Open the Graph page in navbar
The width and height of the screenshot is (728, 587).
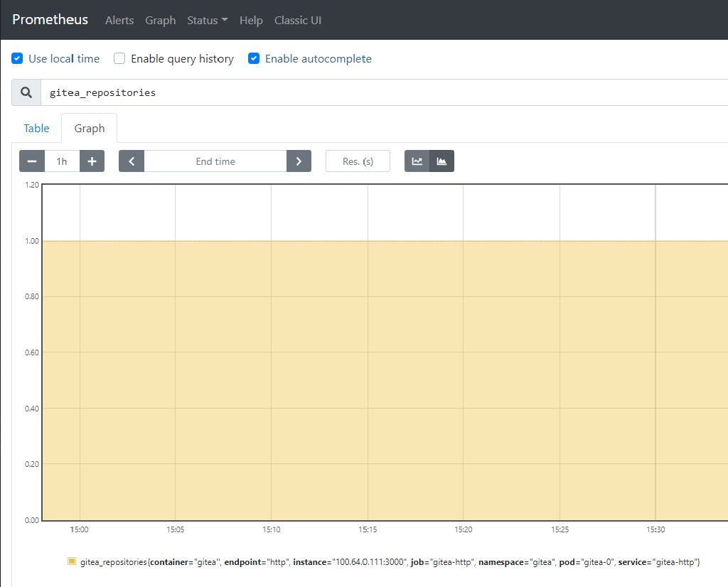coord(160,21)
